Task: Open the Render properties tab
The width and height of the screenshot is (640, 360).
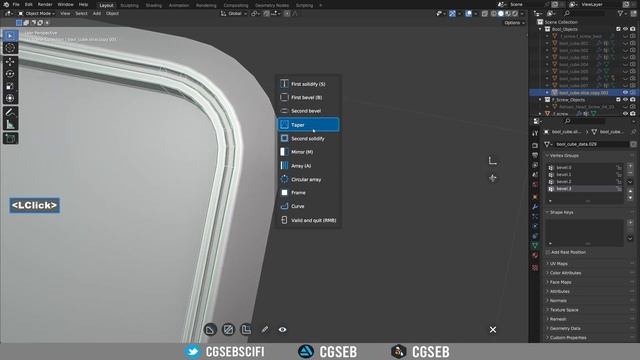Action: 535,145
